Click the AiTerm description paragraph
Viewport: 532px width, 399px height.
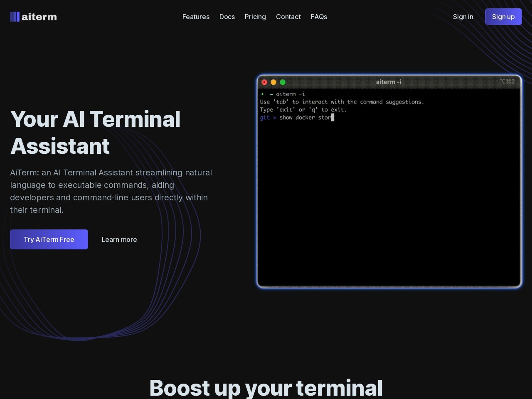(x=111, y=191)
